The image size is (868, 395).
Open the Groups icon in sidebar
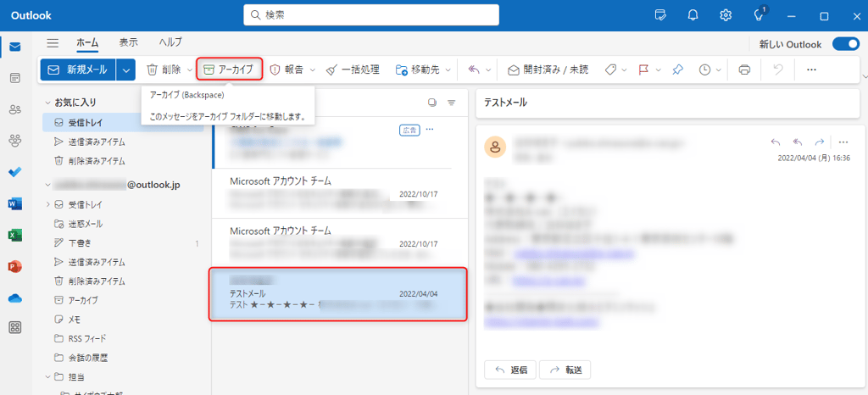(x=15, y=141)
